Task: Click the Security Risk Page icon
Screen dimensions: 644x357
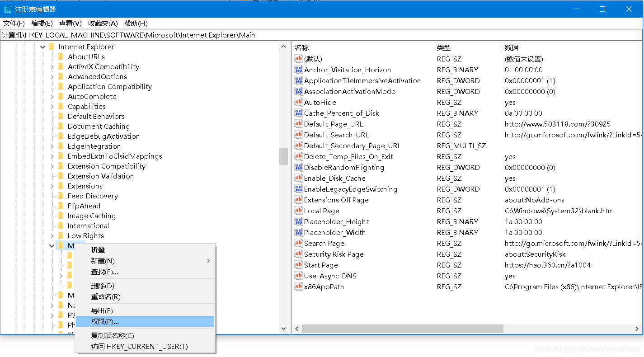Action: 298,254
